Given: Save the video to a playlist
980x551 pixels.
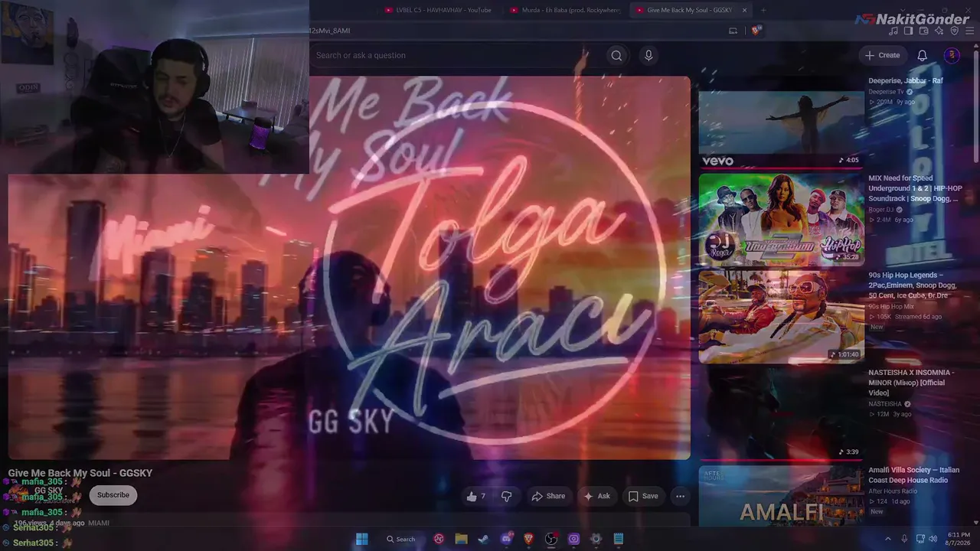Looking at the screenshot, I should [643, 496].
